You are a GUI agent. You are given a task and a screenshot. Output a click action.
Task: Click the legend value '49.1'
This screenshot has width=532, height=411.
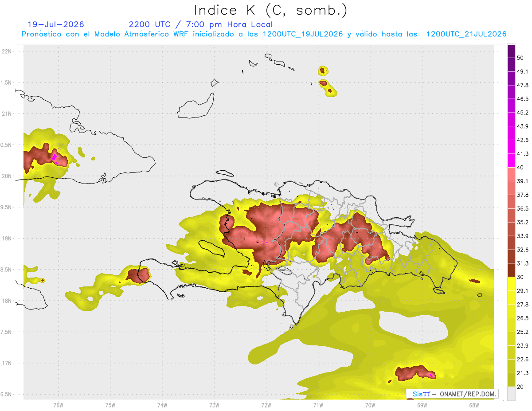tap(523, 71)
